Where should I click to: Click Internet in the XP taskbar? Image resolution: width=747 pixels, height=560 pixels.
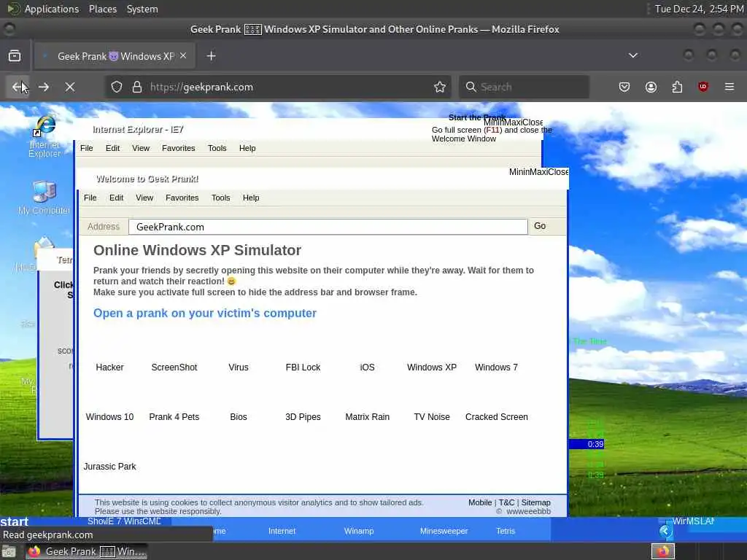tap(282, 531)
